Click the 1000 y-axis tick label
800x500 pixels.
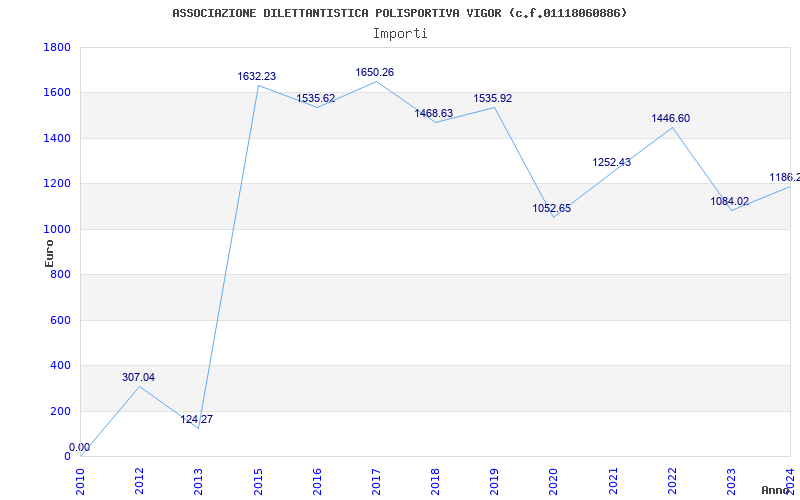point(57,229)
